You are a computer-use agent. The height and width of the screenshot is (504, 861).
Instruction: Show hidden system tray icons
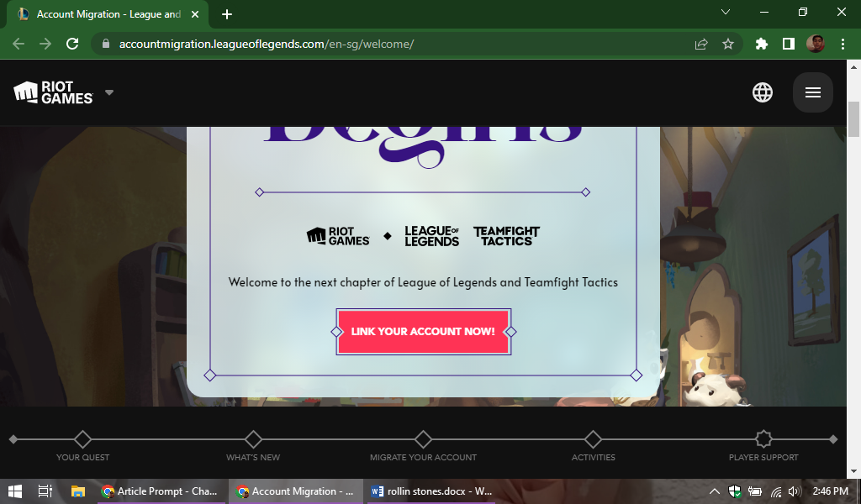[x=715, y=491]
